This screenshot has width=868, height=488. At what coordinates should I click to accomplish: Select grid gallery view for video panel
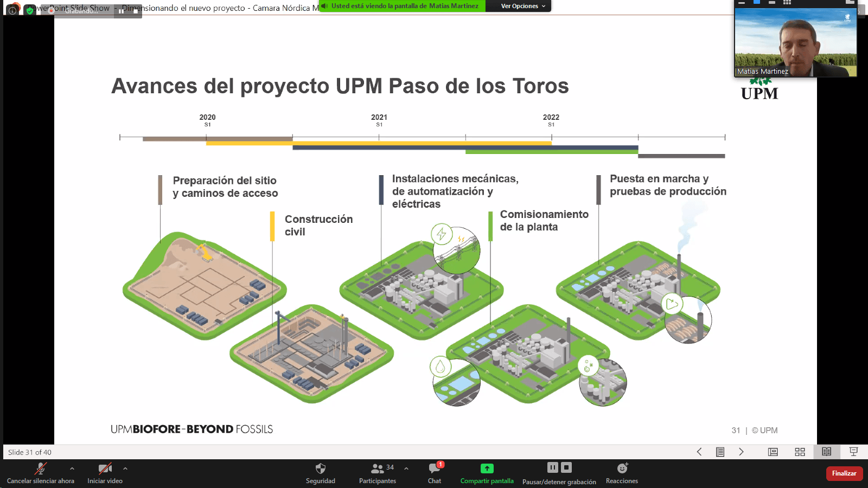click(787, 3)
